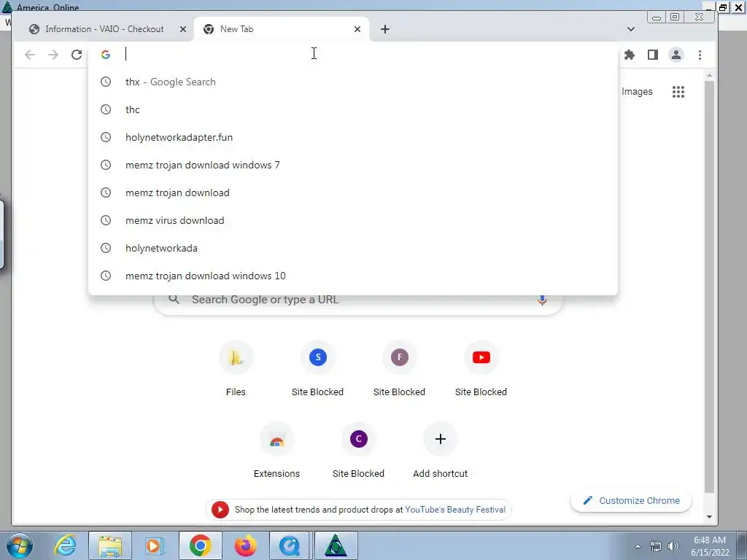The height and width of the screenshot is (560, 747).
Task: Open the Extensions puzzle icon
Action: pos(630,55)
